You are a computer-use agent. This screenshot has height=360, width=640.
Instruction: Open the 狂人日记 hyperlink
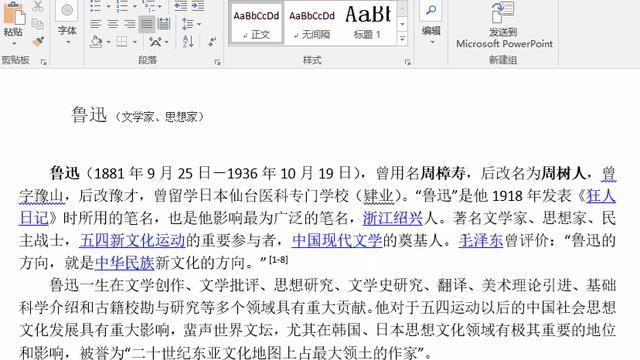tap(601, 196)
